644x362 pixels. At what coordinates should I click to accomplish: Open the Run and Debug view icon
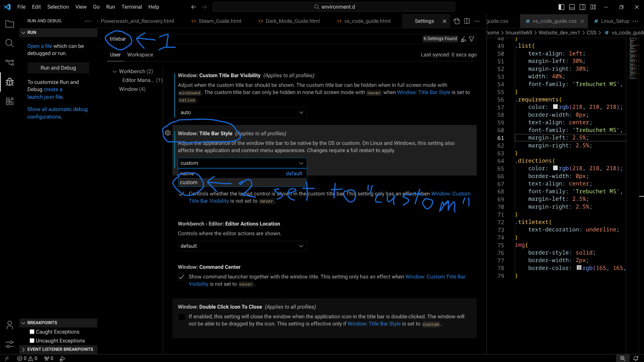[9, 82]
